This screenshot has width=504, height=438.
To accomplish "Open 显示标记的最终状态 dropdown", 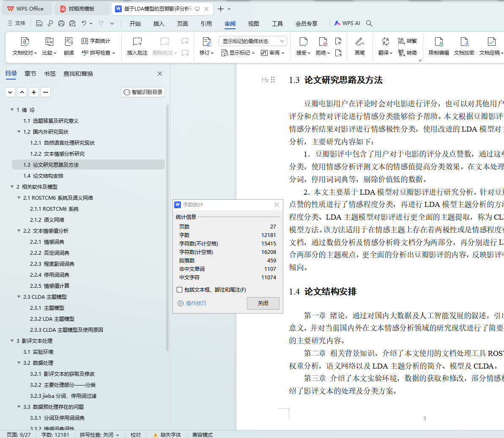I will point(253,41).
